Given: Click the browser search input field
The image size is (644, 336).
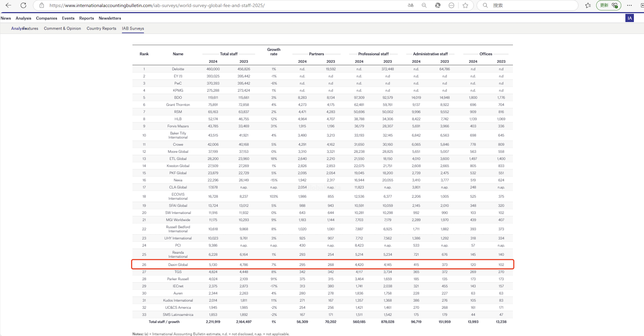Looking at the screenshot, I should pos(528,5).
